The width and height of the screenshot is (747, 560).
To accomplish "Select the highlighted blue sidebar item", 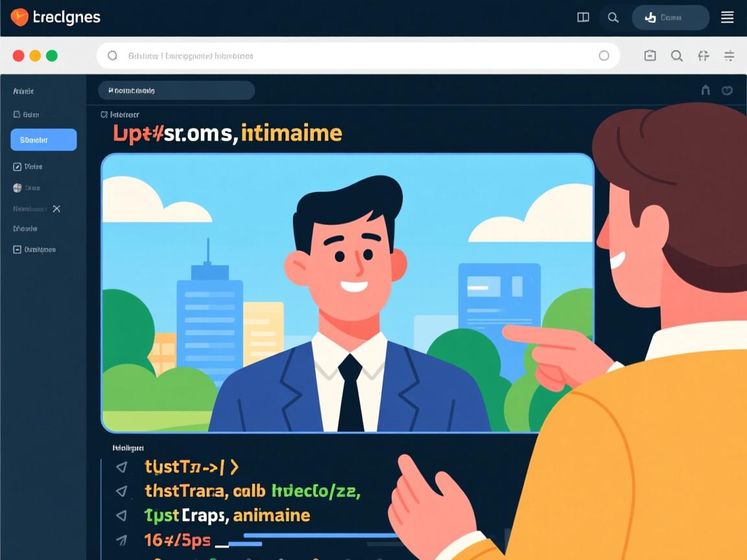I will pos(43,140).
